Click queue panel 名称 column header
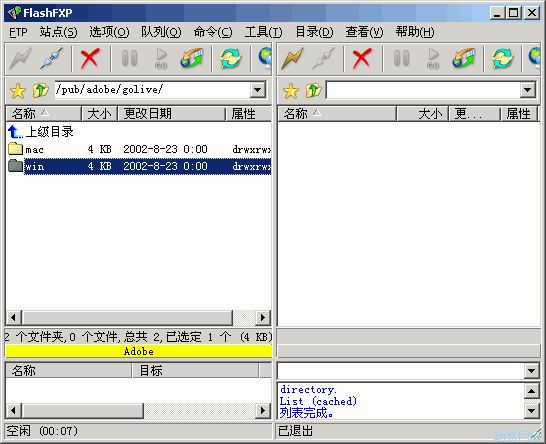The image size is (546, 444). click(x=69, y=370)
